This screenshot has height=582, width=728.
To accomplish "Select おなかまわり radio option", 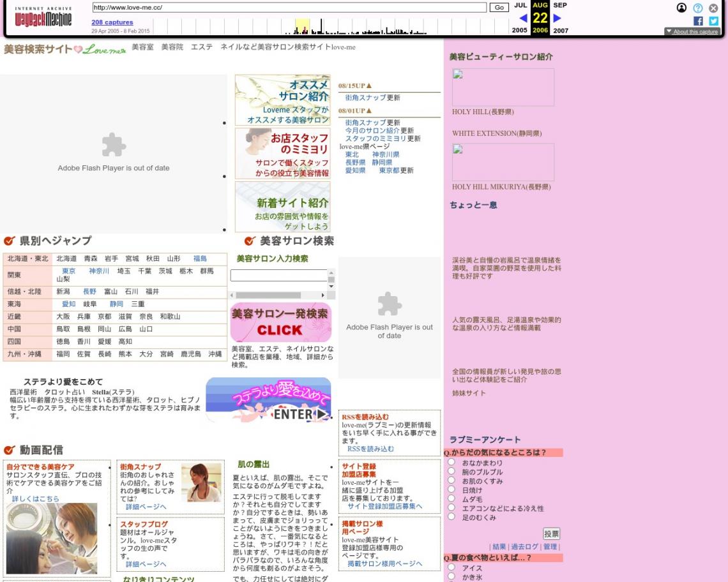I will point(451,462).
